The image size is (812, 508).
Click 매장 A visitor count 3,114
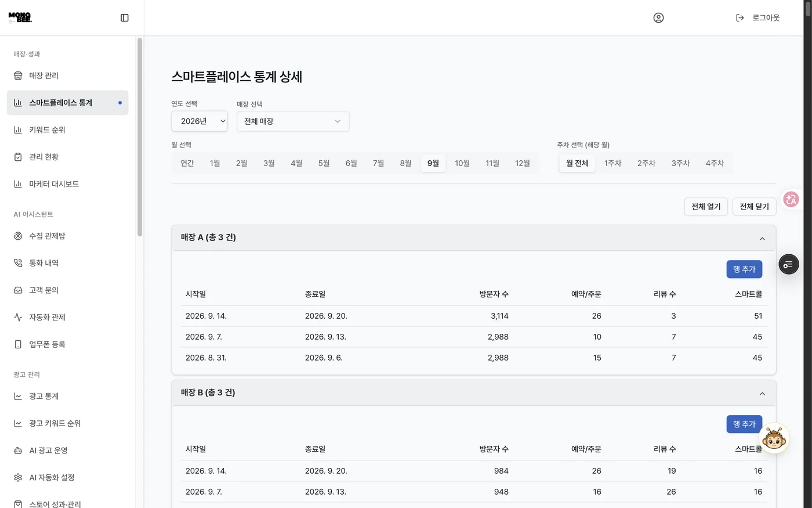click(499, 316)
